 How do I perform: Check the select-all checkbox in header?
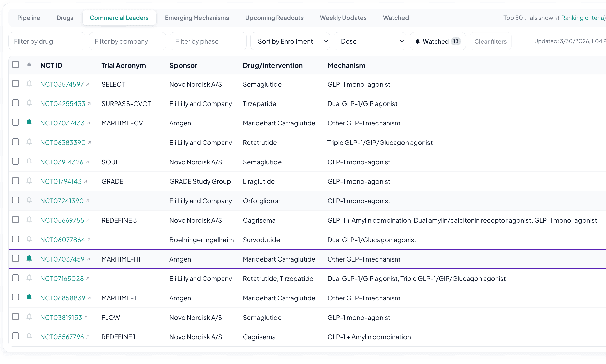coord(16,65)
